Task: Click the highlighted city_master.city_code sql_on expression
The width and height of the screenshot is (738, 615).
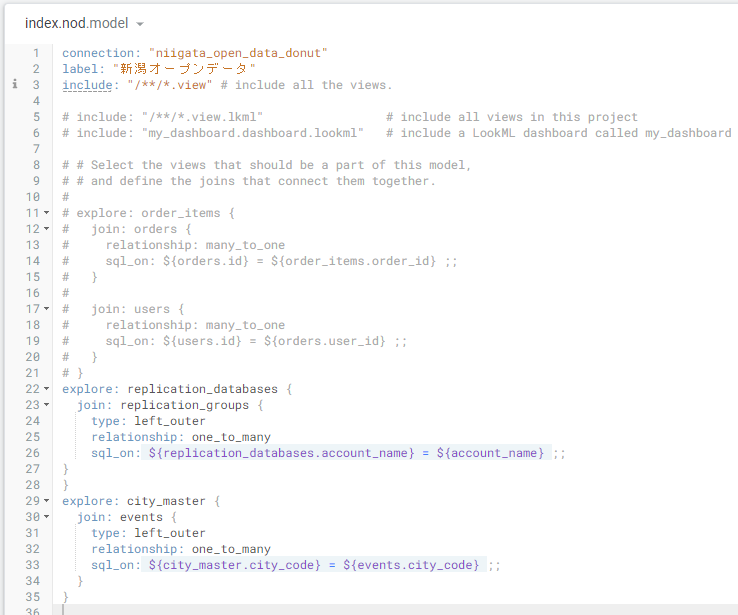Action: point(317,565)
